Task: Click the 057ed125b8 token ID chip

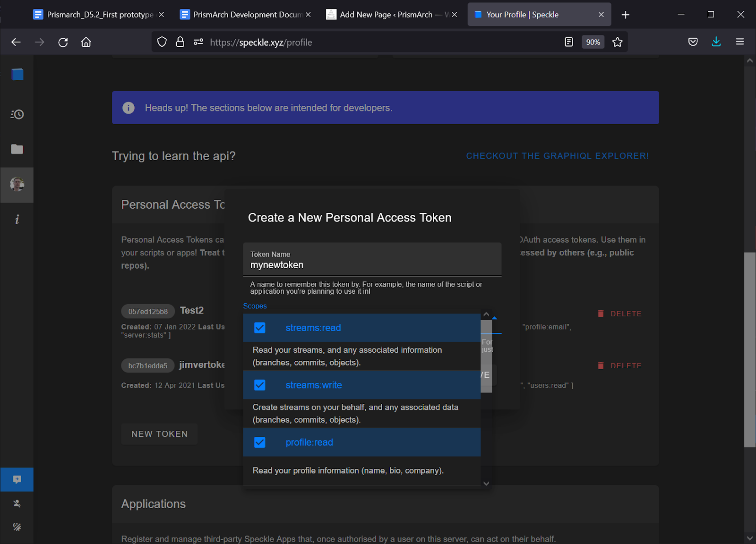Action: pos(148,311)
